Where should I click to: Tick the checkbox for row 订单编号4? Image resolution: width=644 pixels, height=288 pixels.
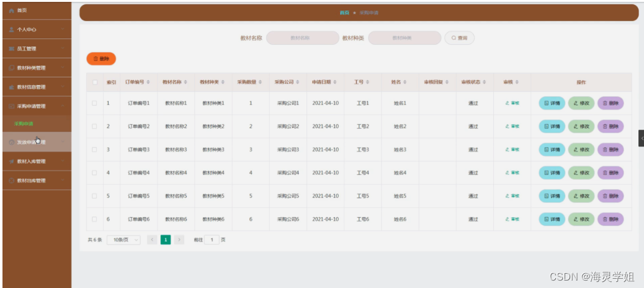click(94, 173)
